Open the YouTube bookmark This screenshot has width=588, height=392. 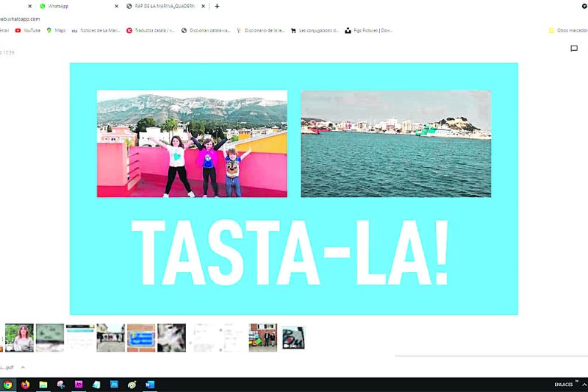[27, 30]
